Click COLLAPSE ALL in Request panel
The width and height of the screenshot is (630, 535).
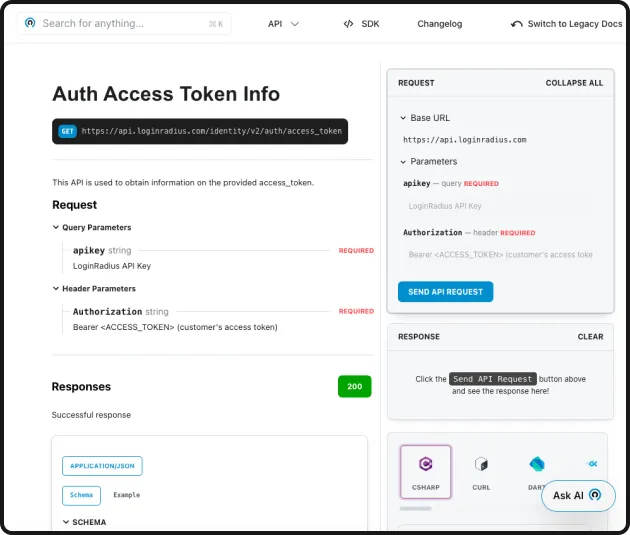point(574,83)
